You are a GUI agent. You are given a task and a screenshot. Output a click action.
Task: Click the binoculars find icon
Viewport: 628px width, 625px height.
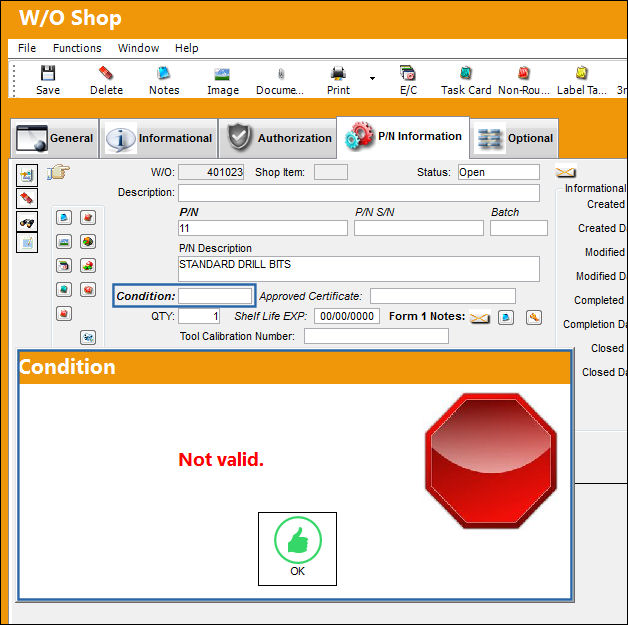[27, 222]
